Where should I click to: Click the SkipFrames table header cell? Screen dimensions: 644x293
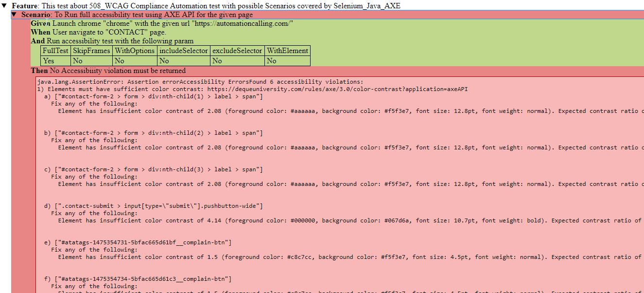91,51
